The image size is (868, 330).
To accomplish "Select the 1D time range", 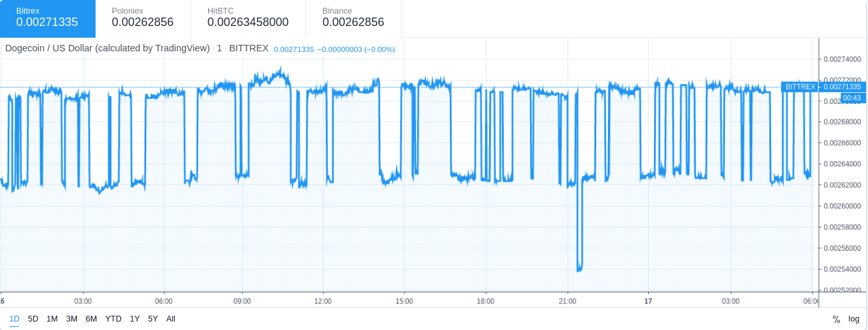I will (x=14, y=319).
